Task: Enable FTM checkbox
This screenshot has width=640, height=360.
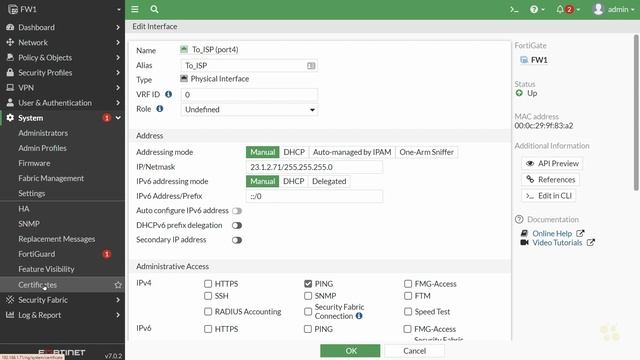Action: pyautogui.click(x=408, y=296)
